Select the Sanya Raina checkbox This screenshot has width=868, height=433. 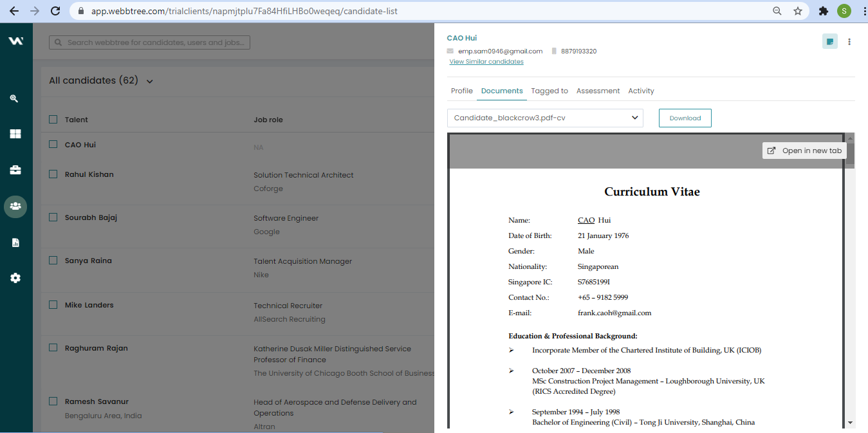[53, 260]
